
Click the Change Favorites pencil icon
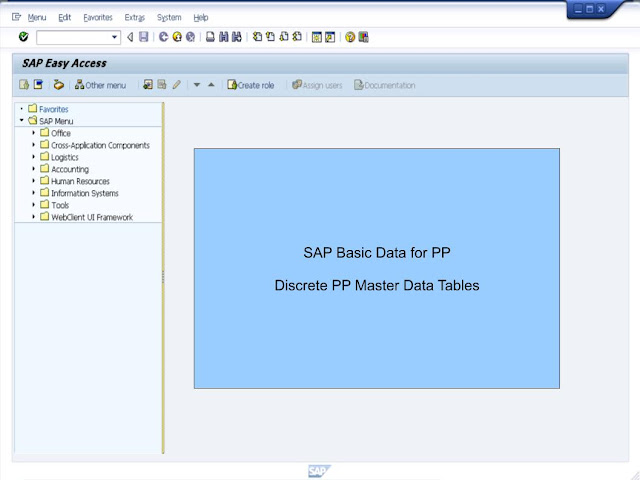click(x=177, y=84)
